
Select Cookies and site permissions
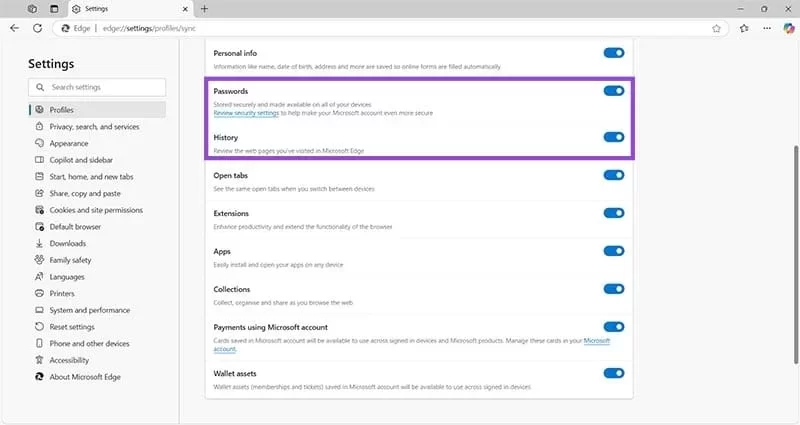95,210
